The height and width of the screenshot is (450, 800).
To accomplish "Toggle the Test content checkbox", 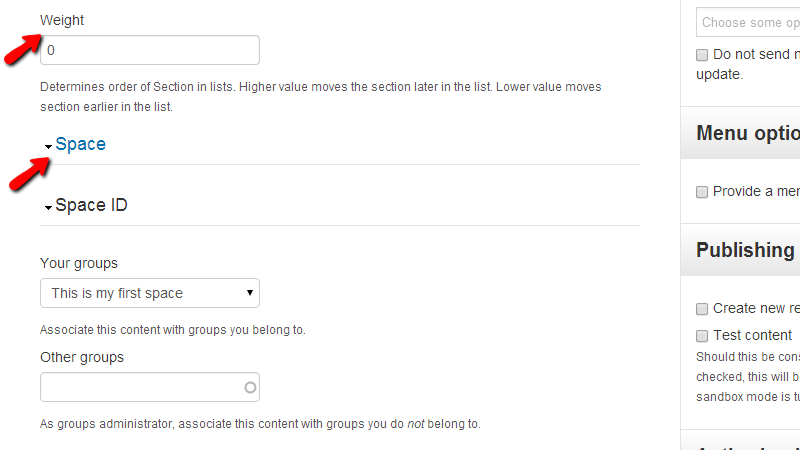I will point(702,336).
